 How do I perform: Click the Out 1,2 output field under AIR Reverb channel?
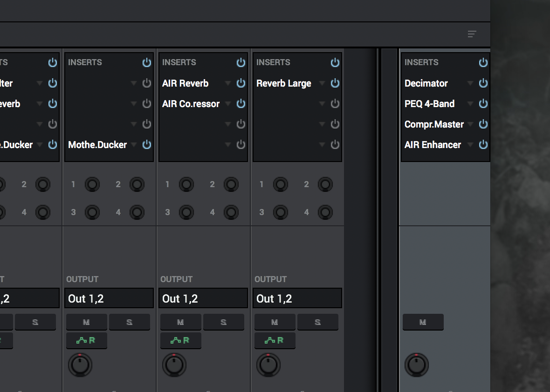[x=203, y=298]
